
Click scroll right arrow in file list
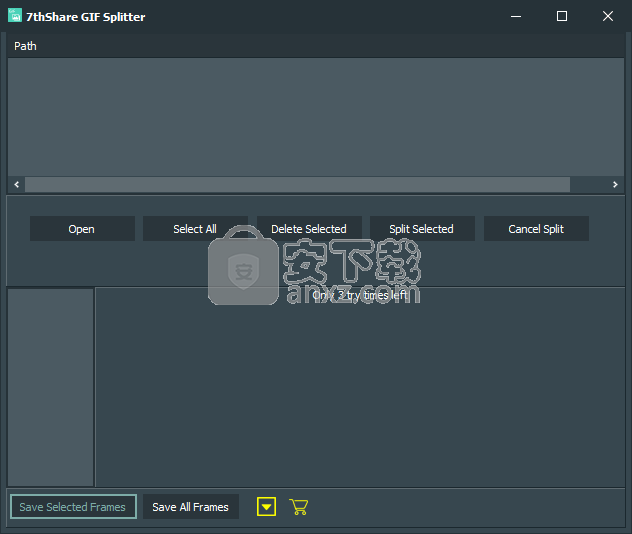pyautogui.click(x=615, y=185)
